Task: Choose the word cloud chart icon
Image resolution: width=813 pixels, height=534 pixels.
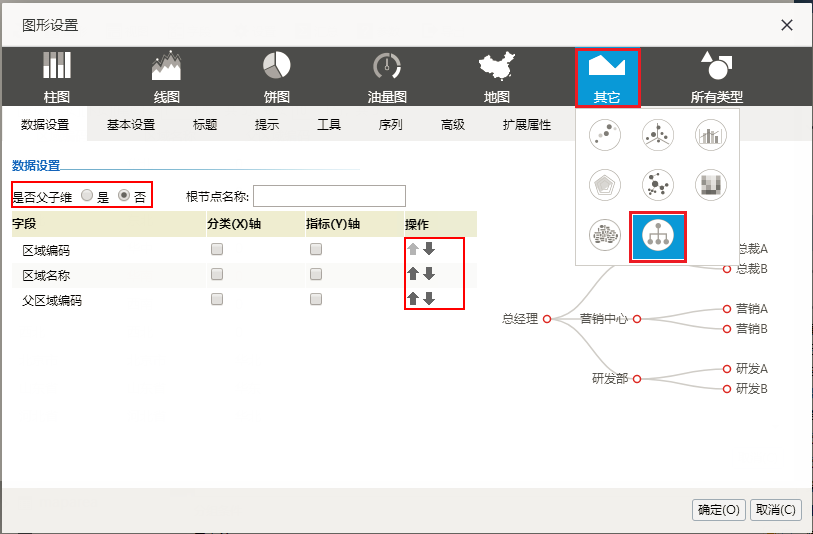Action: (605, 235)
